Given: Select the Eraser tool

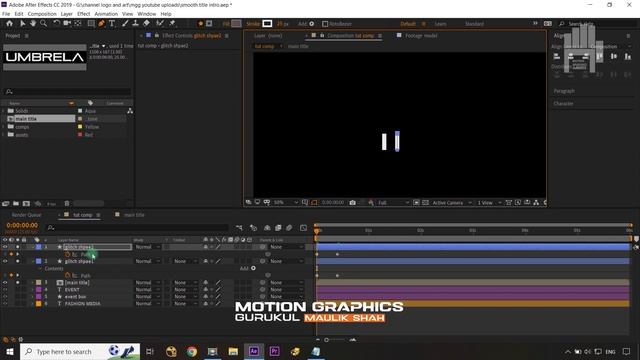Looking at the screenshot, I should tap(146, 24).
